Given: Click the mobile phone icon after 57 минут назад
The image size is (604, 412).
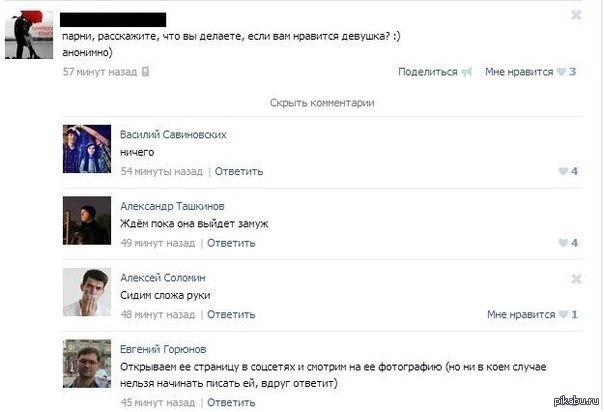Looking at the screenshot, I should click(145, 72).
